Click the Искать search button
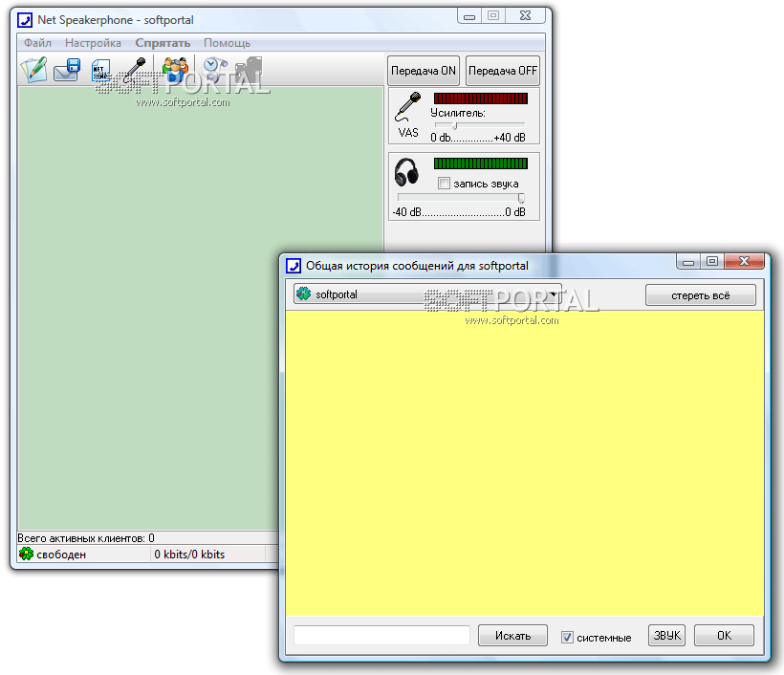The image size is (784, 675). (x=512, y=636)
